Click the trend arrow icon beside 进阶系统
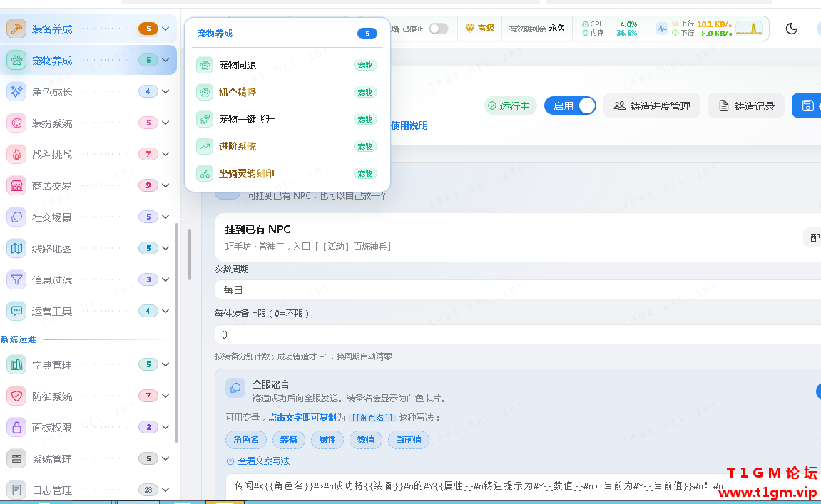This screenshot has height=504, width=821. [205, 147]
